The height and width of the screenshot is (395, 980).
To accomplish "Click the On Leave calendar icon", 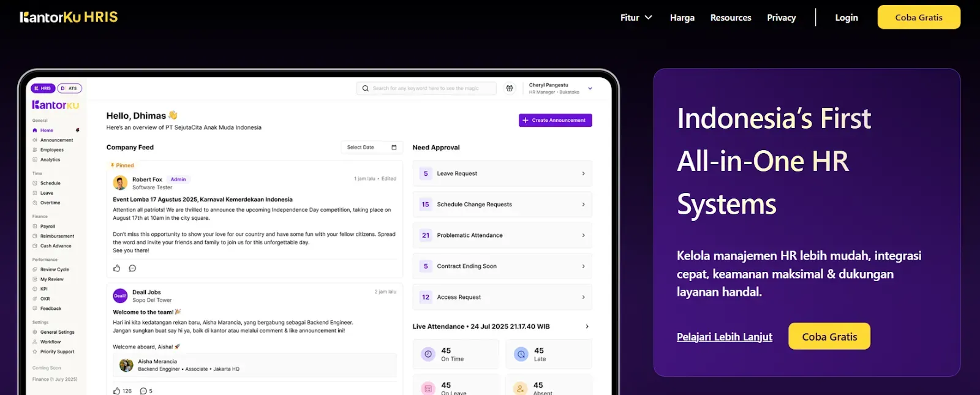I will tap(428, 388).
